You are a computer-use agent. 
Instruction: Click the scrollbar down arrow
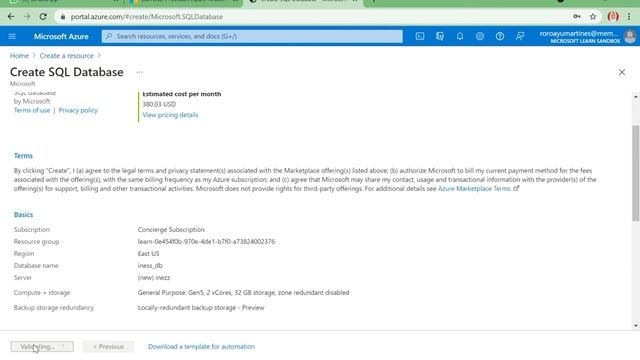pos(636,325)
